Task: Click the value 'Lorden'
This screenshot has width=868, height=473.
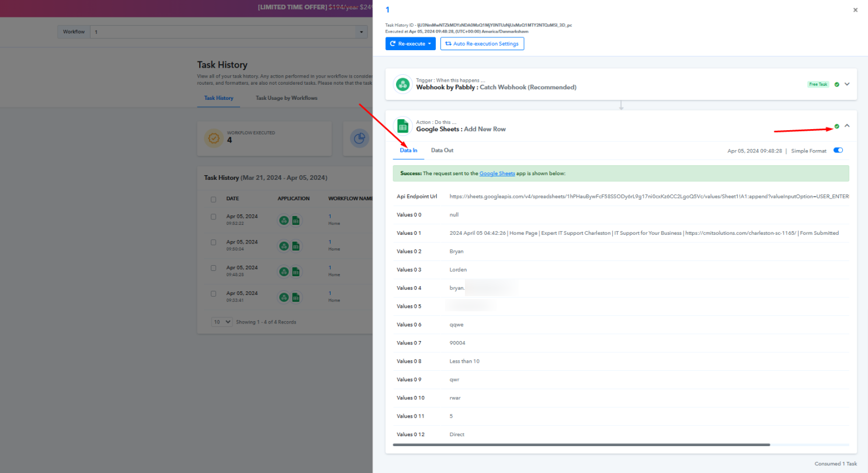Action: tap(458, 270)
